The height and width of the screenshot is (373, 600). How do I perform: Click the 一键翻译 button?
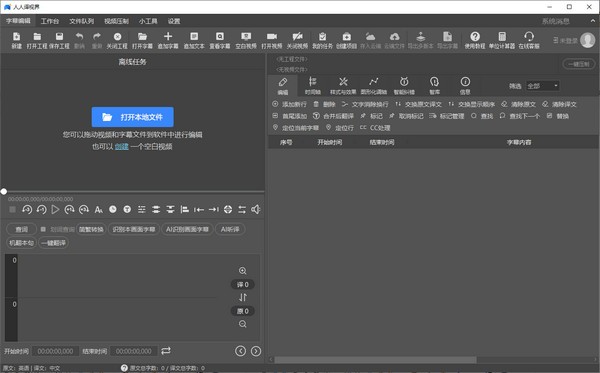coord(54,243)
